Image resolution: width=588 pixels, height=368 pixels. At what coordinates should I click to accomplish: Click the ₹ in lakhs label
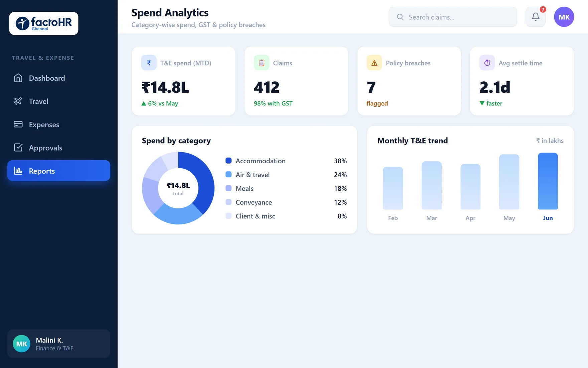(550, 141)
